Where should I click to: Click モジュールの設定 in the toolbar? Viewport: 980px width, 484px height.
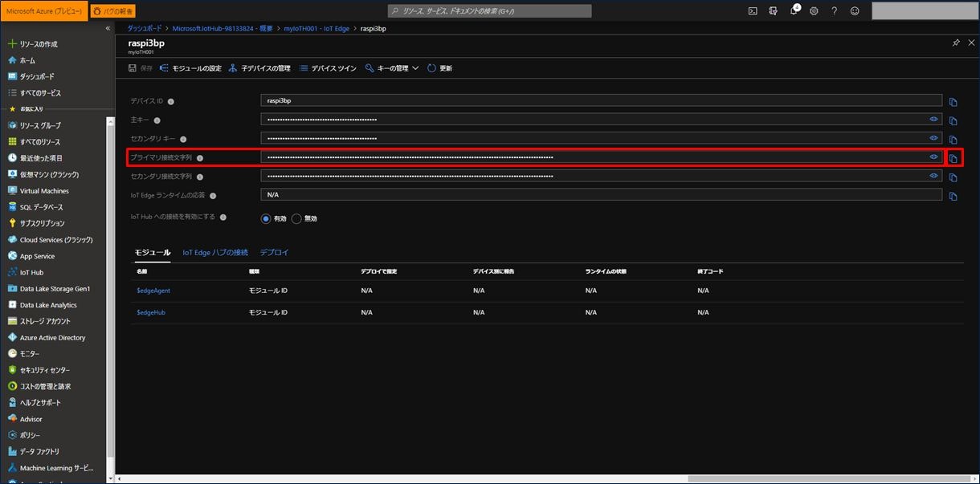pos(190,68)
